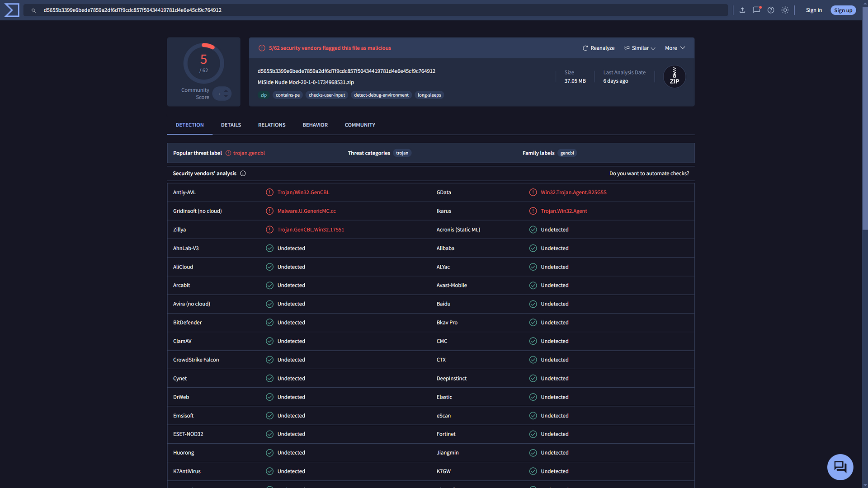Viewport: 868px width, 488px height.
Task: Open the RELATIONS tab
Action: point(272,125)
